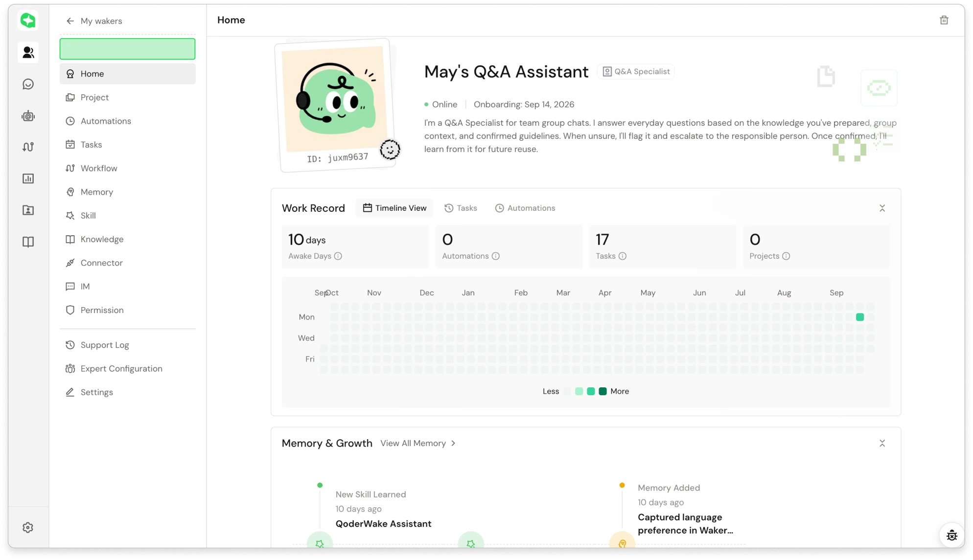This screenshot has width=973, height=560.
Task: Click the darkest green legend swatch
Action: pyautogui.click(x=602, y=391)
